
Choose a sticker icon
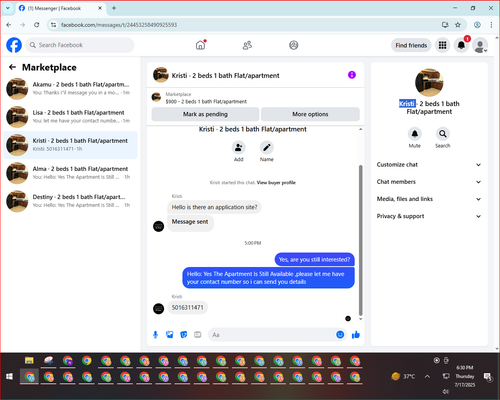tap(184, 335)
